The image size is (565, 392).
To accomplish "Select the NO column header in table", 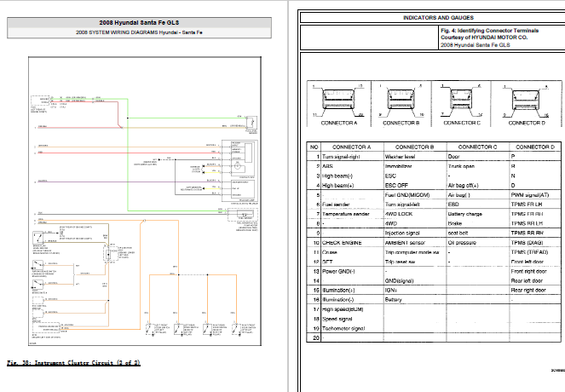I will (x=314, y=147).
